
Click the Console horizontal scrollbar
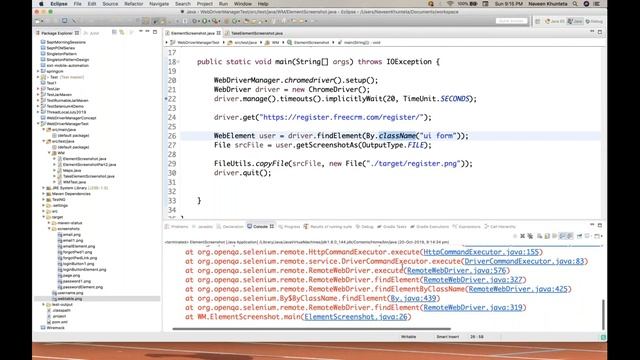[312, 329]
